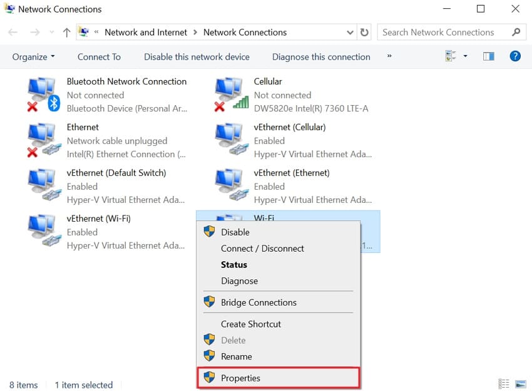Click '1 item selected' status text
The width and height of the screenshot is (532, 392).
pyautogui.click(x=84, y=385)
